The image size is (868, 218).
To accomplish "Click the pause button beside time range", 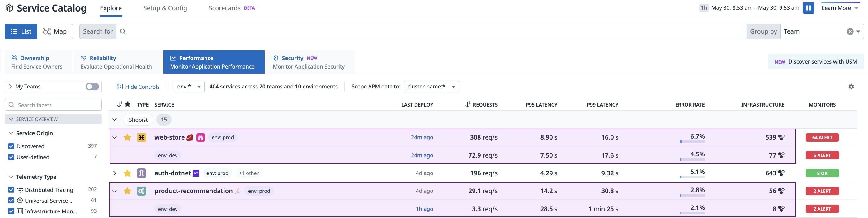I will point(808,8).
